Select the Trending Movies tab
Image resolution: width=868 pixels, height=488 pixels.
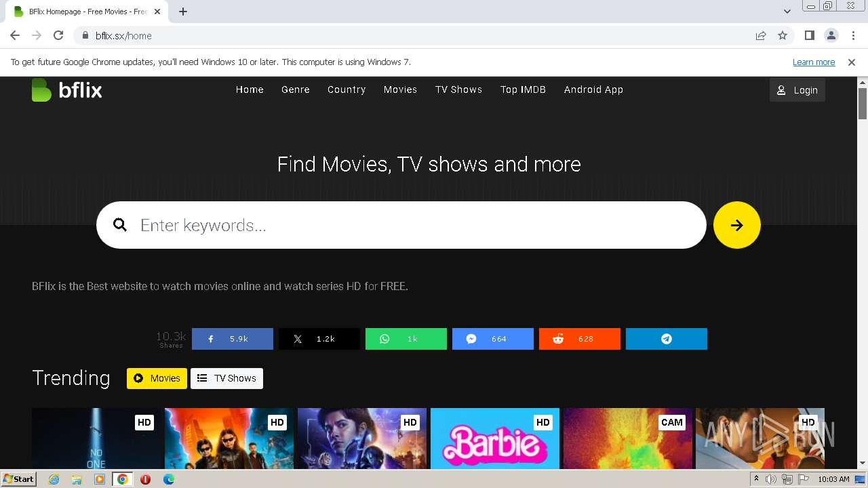click(157, 378)
